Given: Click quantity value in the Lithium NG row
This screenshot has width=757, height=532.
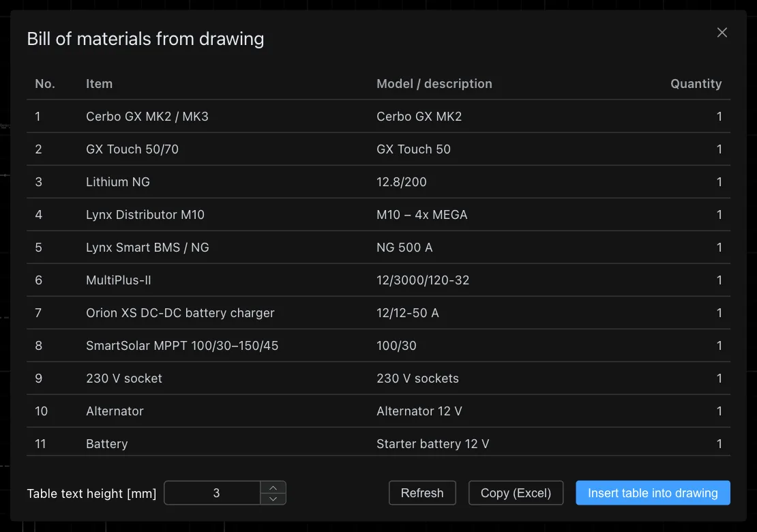Looking at the screenshot, I should (719, 182).
